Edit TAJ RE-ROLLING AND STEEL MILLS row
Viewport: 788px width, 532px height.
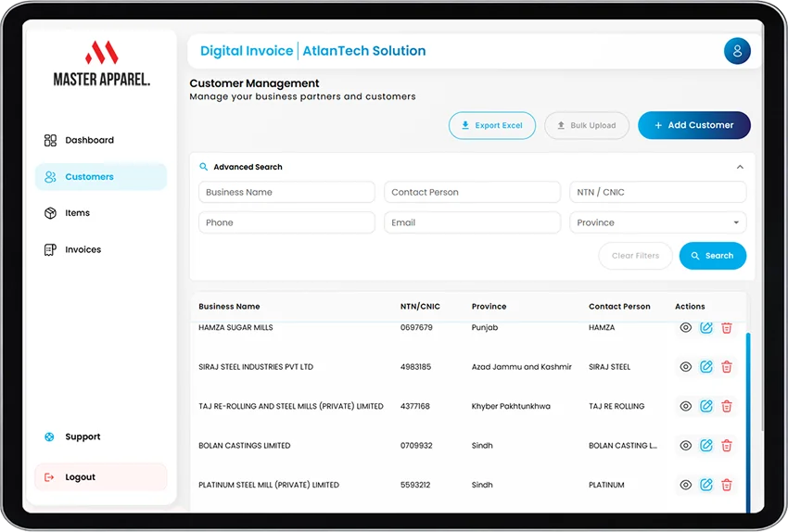point(706,406)
